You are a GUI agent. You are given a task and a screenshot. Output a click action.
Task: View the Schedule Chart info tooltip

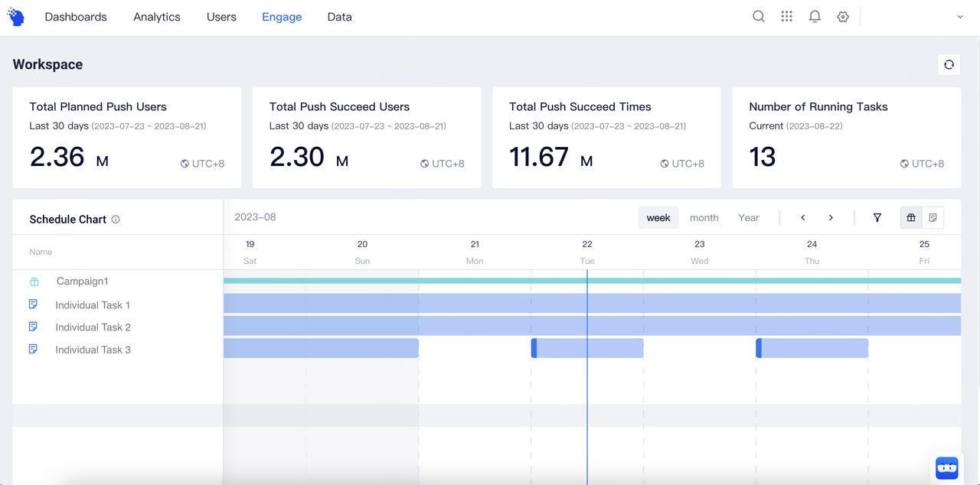[116, 220]
